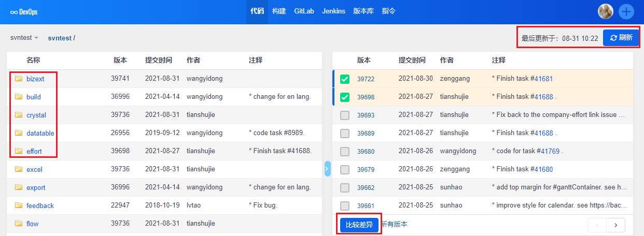Click the feedback folder icon

(x=19, y=205)
